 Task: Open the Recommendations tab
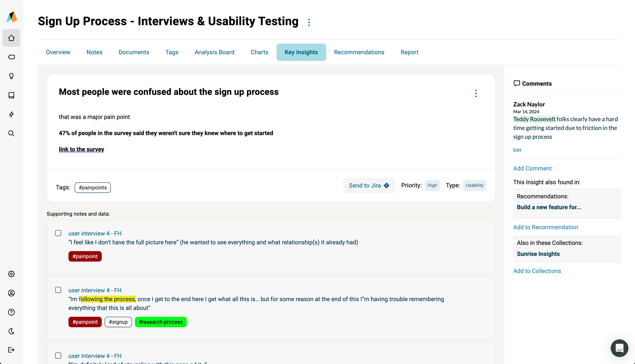[359, 52]
